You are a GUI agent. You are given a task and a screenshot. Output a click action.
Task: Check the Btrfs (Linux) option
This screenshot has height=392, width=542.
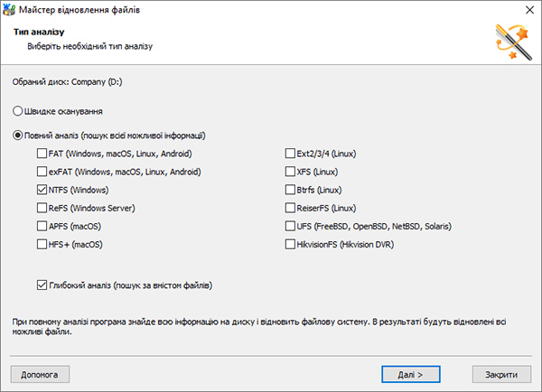coord(290,190)
